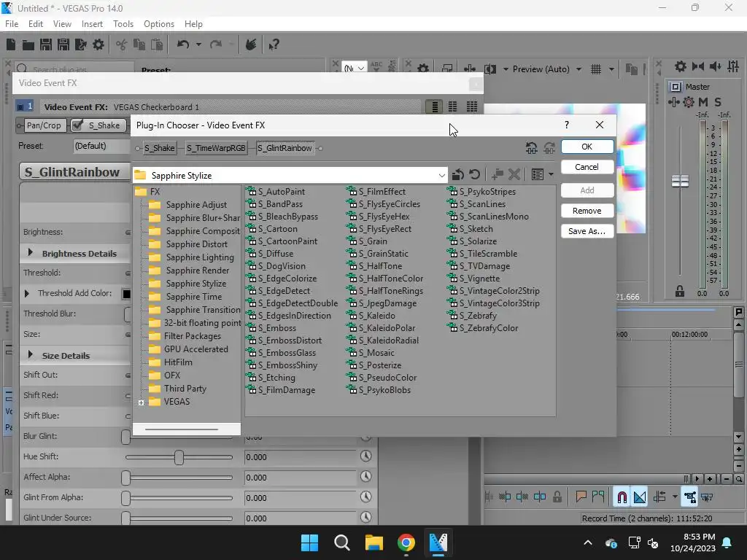The image size is (747, 560).
Task: Click the Hue Shift animate clock icon
Action: tap(366, 456)
